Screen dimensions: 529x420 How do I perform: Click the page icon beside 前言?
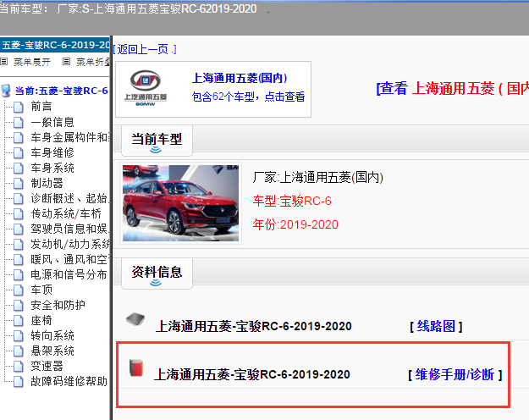pos(19,107)
